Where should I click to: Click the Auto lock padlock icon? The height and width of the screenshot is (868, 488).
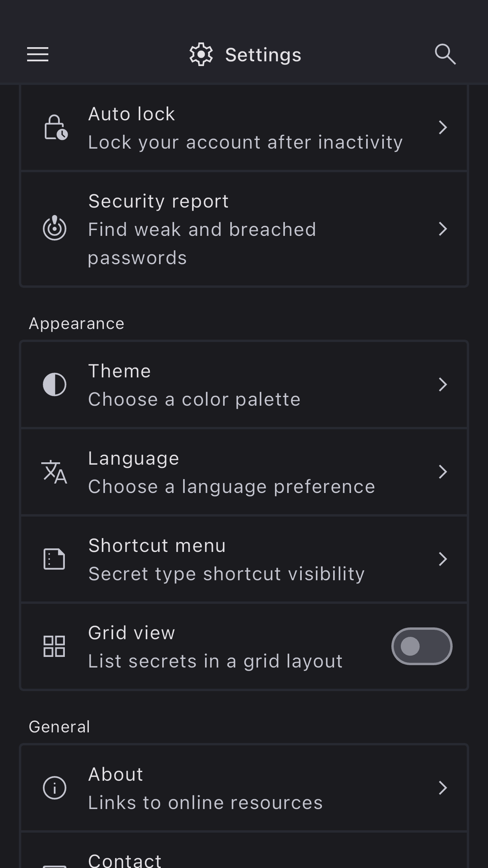click(x=55, y=127)
